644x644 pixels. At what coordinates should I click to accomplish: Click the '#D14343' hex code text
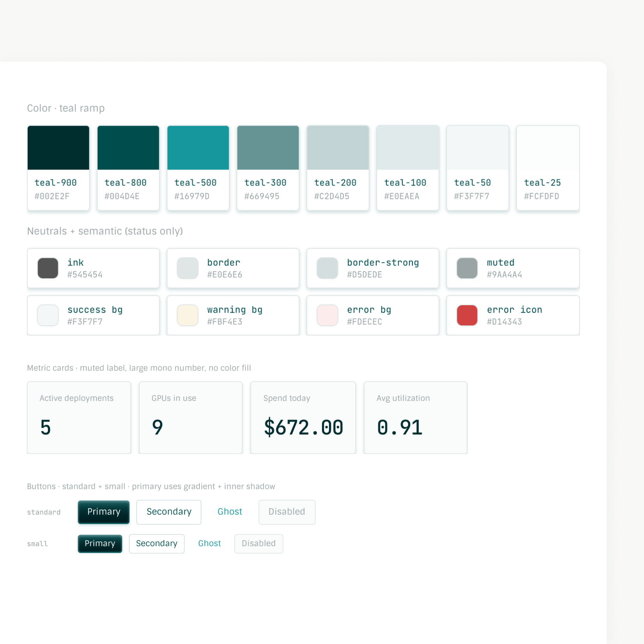(504, 322)
